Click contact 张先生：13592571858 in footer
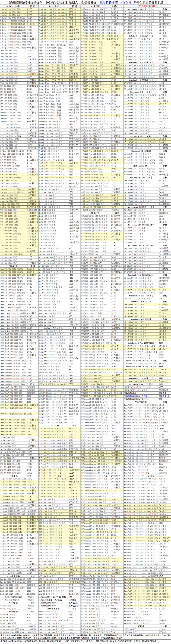Image resolution: width=171 pixels, height=644 pixels. pyautogui.click(x=145, y=641)
